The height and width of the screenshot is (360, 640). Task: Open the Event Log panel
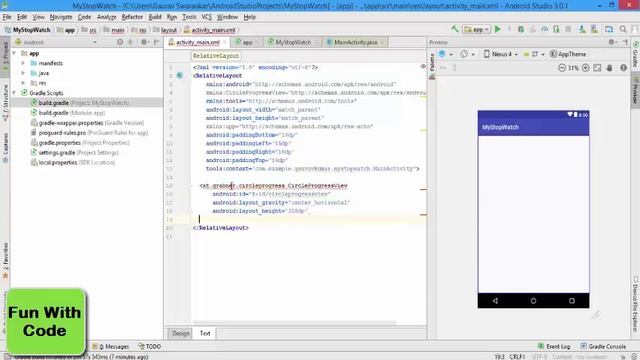click(x=554, y=347)
